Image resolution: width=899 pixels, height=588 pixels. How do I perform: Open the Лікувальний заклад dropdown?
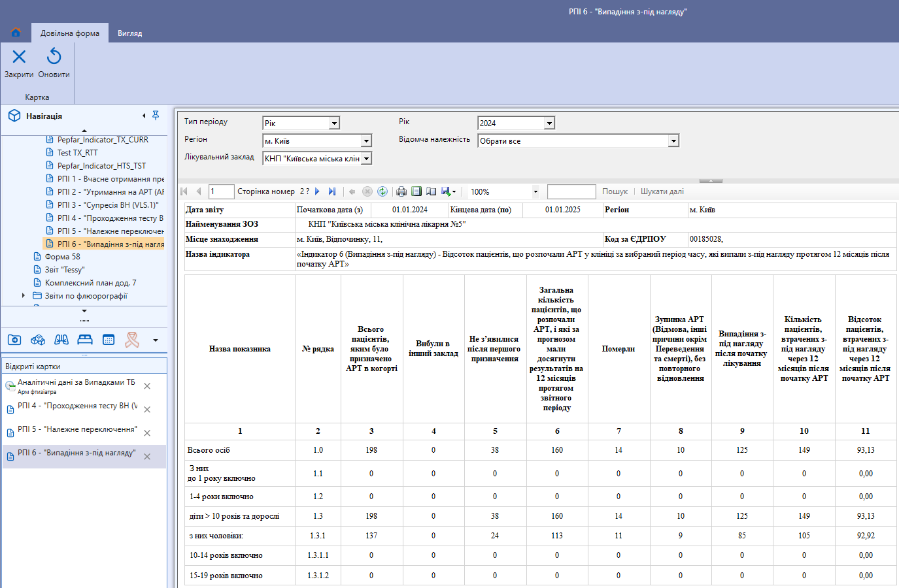pos(366,158)
